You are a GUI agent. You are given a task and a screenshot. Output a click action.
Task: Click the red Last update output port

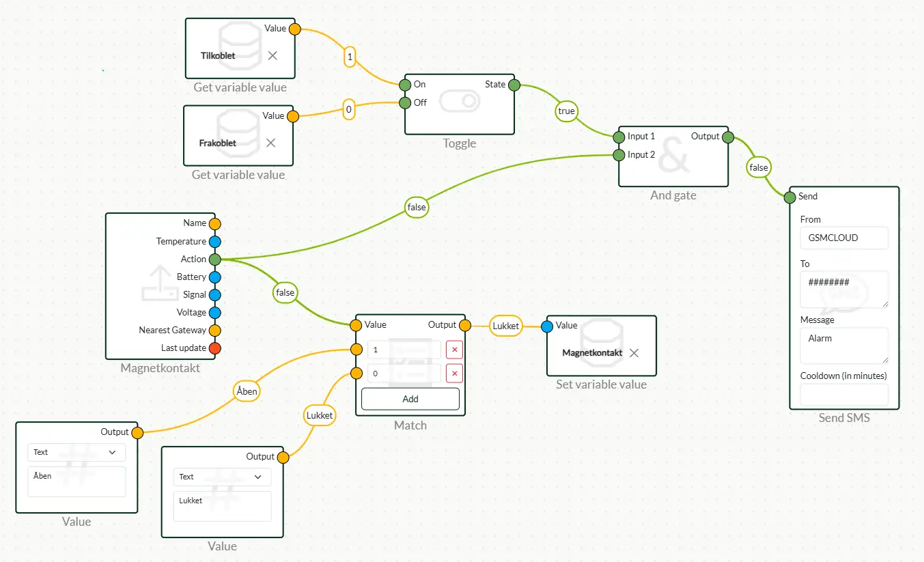click(214, 348)
